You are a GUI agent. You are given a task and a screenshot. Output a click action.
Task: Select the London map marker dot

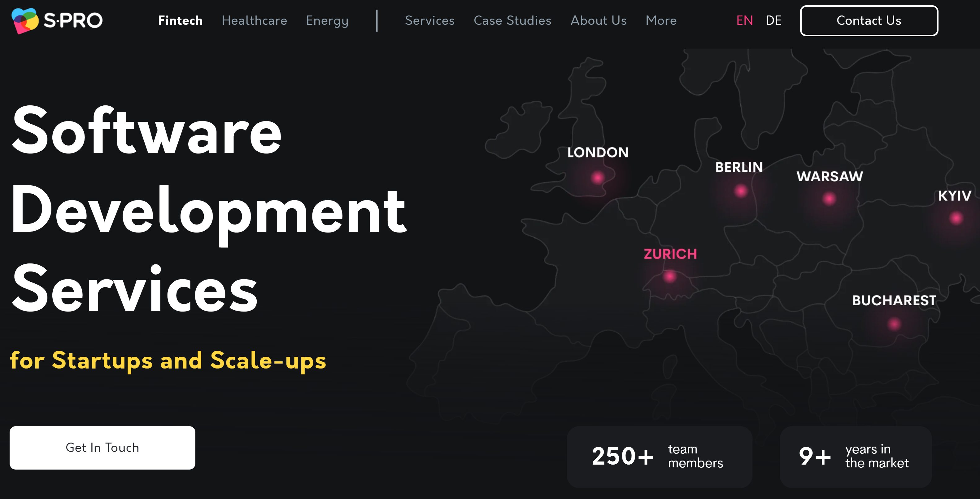click(x=598, y=178)
